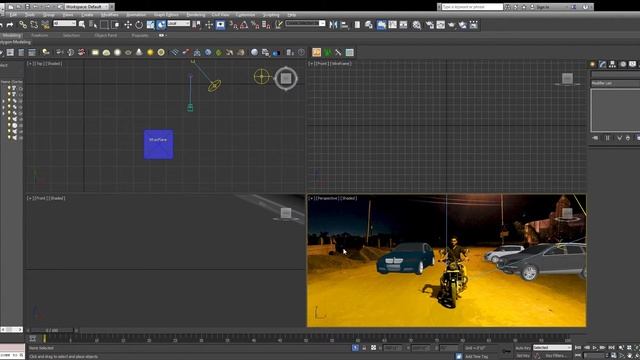
Task: Open the reference coordinate system dropdown
Action: 179,24
